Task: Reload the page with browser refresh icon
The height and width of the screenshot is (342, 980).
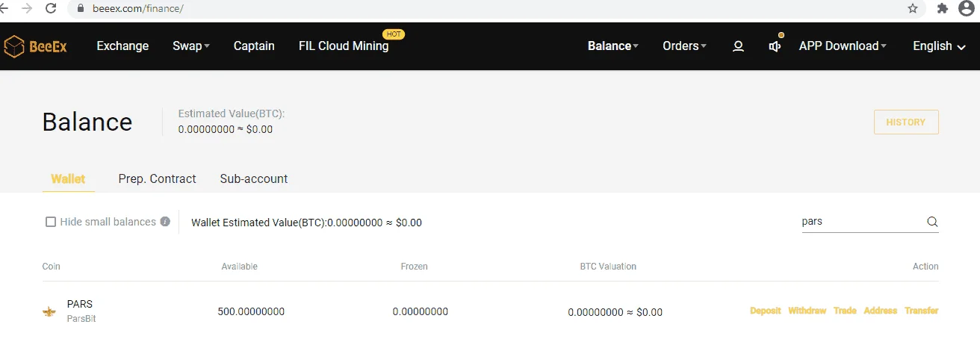Action: [51, 8]
